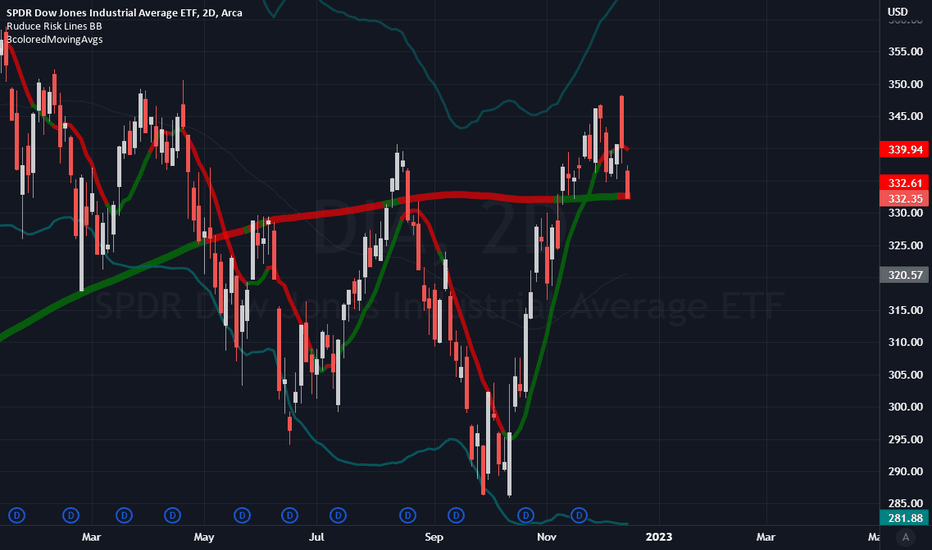932x550 pixels.
Task: Click the first dividend marker on the timeline
Action: [17, 515]
